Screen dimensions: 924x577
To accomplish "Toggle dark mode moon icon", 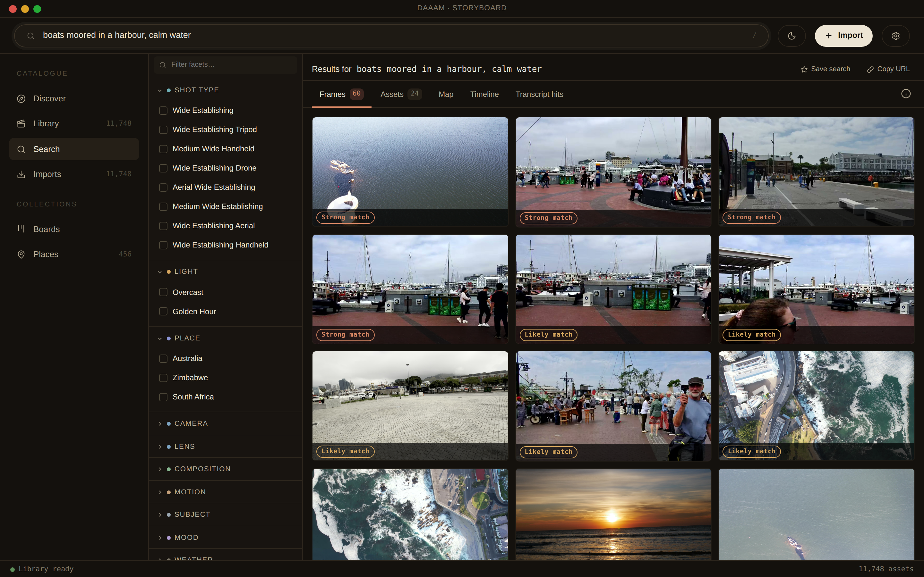I will point(791,36).
